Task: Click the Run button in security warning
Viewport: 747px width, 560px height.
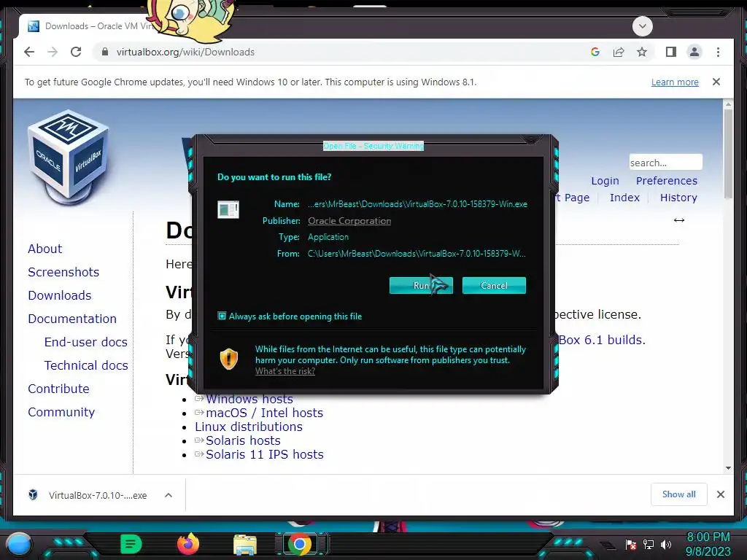Action: (x=421, y=285)
